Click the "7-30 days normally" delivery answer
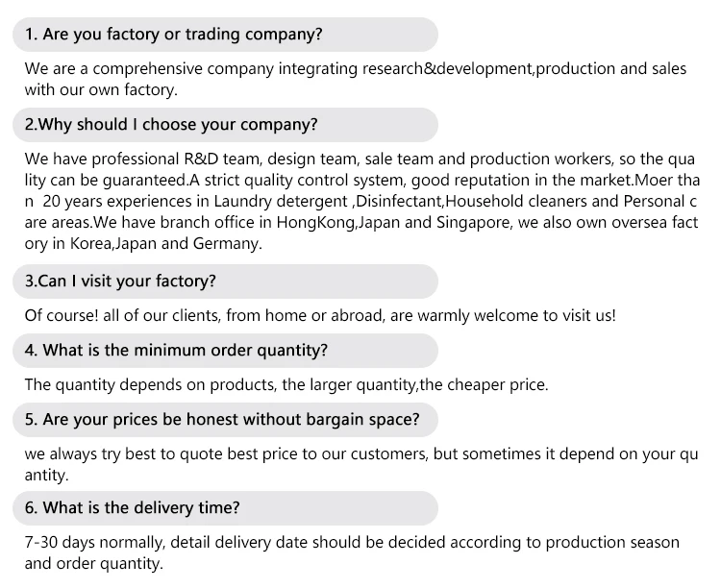This screenshot has width=721, height=588. point(352,552)
